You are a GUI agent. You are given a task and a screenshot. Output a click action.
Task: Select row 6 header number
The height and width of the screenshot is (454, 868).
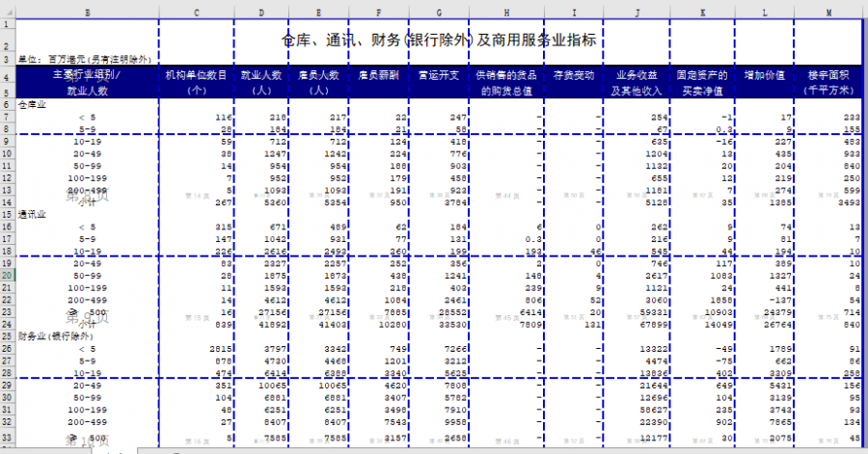coord(7,104)
